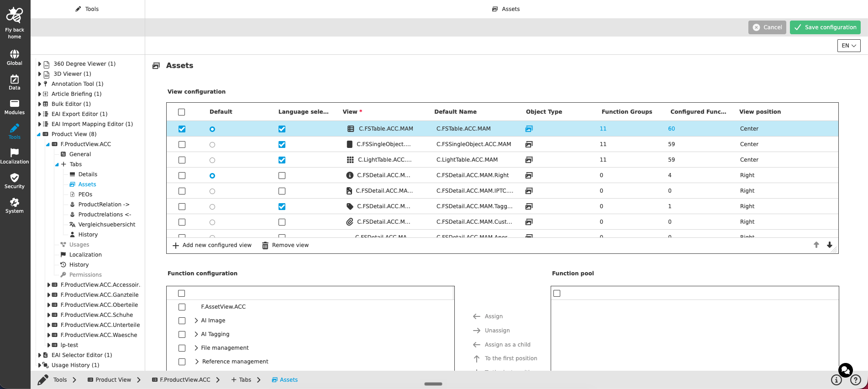The height and width of the screenshot is (389, 868).
Task: Check row checkbox for C.FSSingleObject.ACC.MAM
Action: 182,145
